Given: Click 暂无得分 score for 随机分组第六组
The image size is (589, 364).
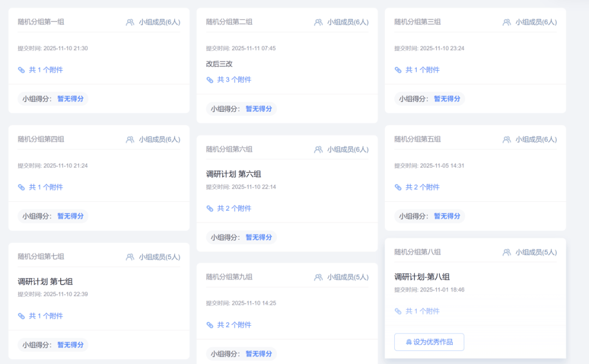Looking at the screenshot, I should (259, 238).
